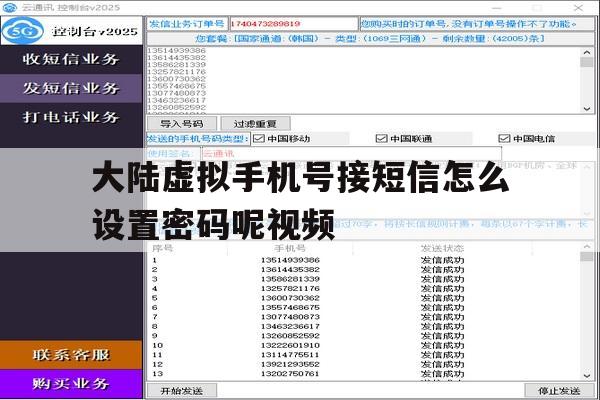600x400 pixels.
Task: Select table row with 13463236617
Action: (364, 327)
